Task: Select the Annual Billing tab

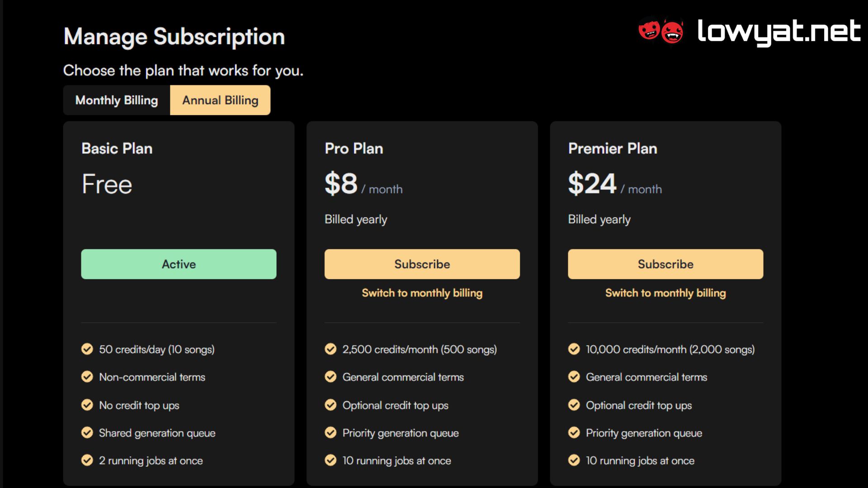Action: click(220, 100)
